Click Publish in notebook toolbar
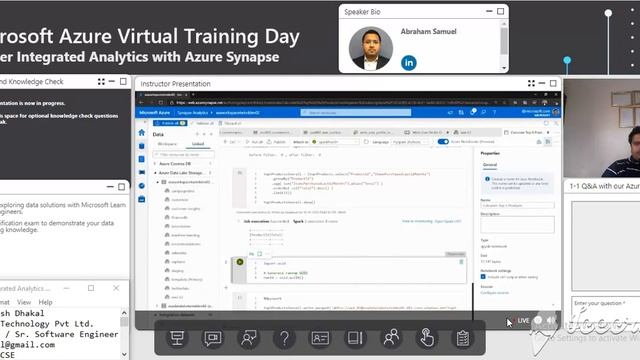The image size is (640, 360). (x=276, y=142)
